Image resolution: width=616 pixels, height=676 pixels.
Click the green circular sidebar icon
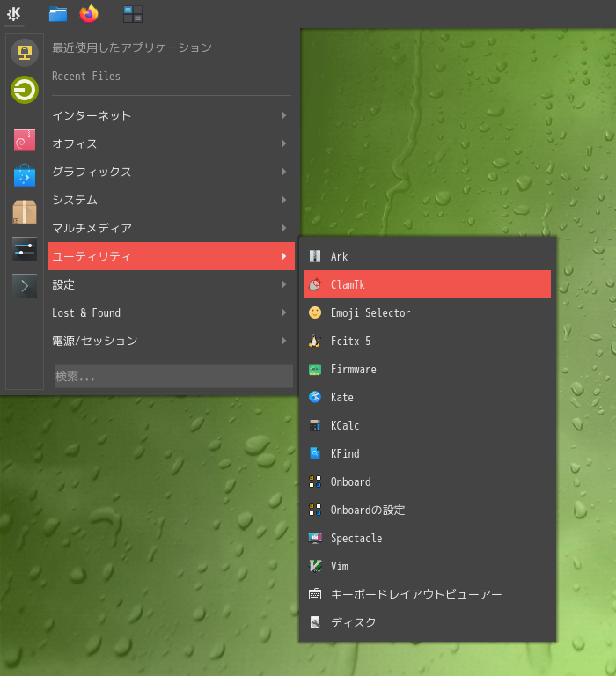coord(25,90)
